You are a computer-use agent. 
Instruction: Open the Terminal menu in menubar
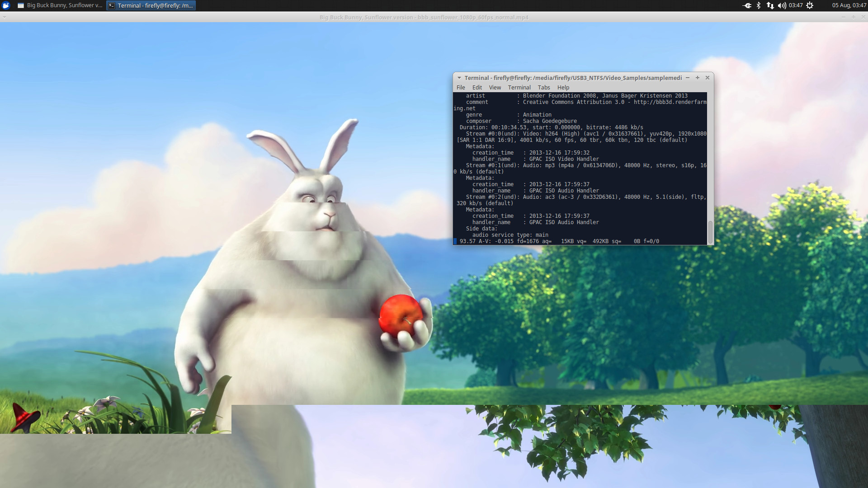point(519,88)
